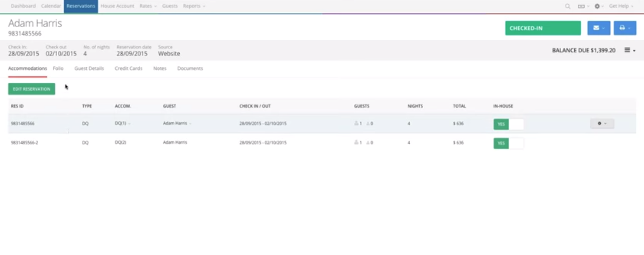Click the Adam Harris page heading
The height and width of the screenshot is (255, 644).
[x=35, y=23]
